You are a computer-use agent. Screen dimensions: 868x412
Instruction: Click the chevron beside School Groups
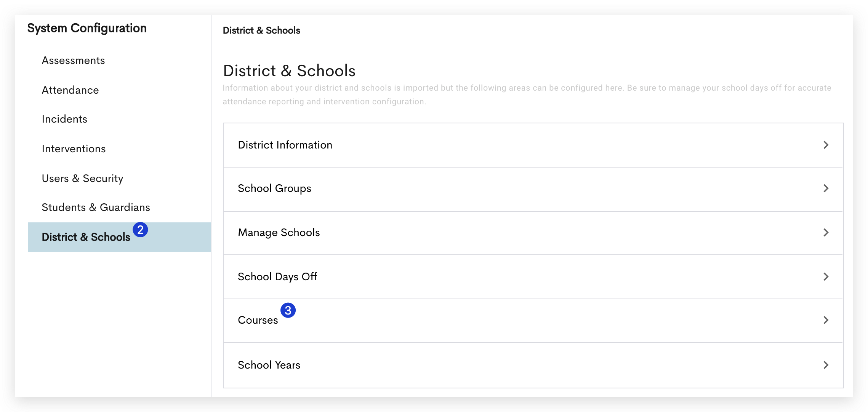point(826,188)
